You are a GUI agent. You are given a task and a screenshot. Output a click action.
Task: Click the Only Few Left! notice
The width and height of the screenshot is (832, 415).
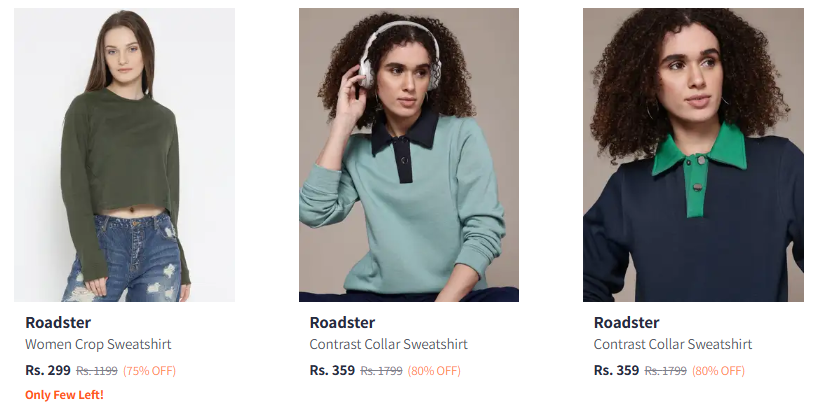pos(64,395)
